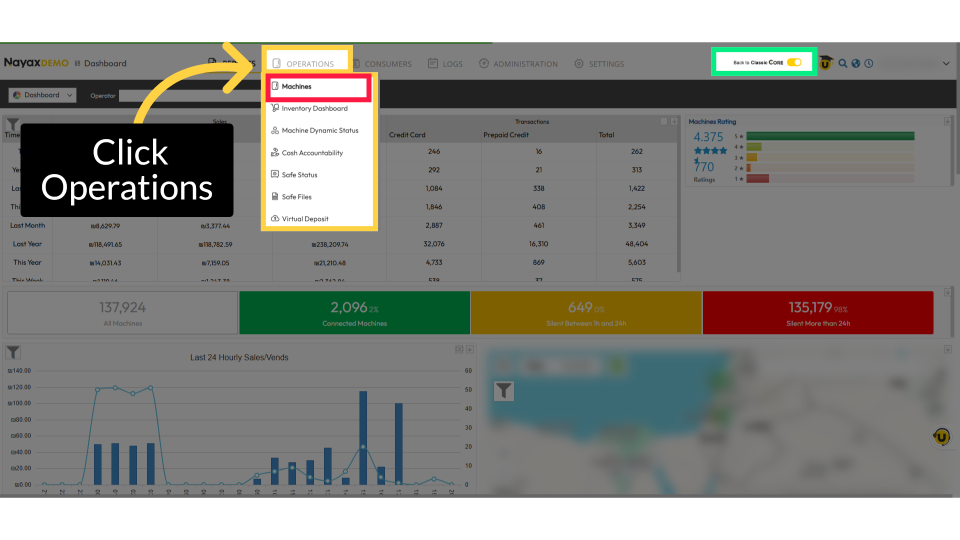Click the Machine Dynamic Status icon
This screenshot has height=540, width=960.
(x=275, y=130)
